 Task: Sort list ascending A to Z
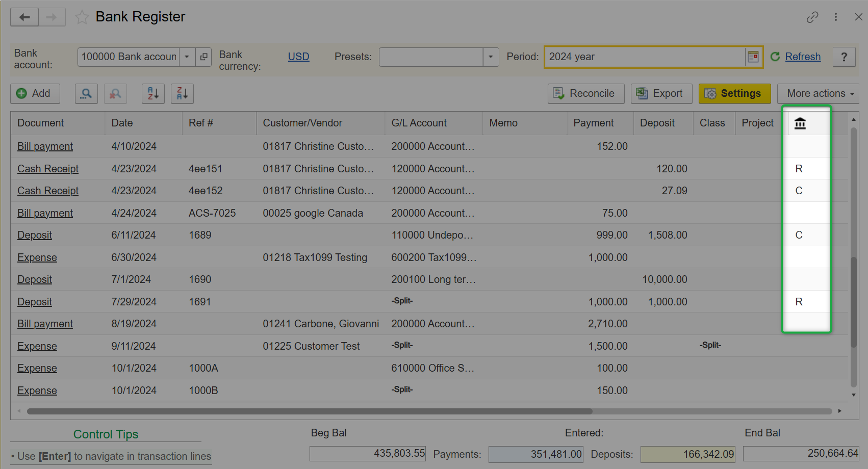click(153, 94)
